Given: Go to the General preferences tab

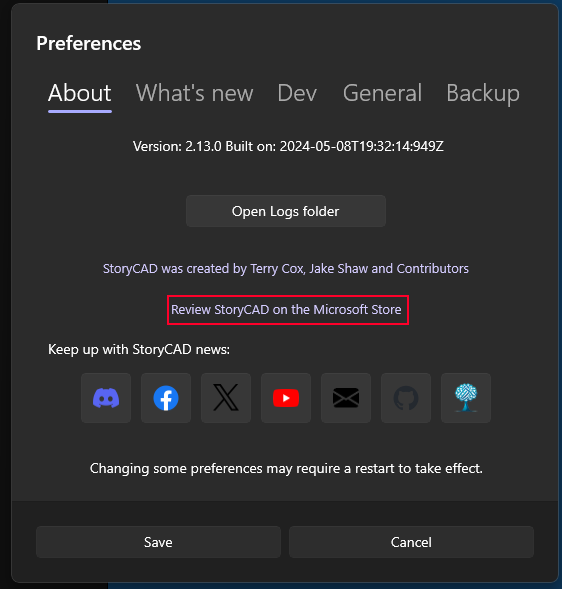Looking at the screenshot, I should pyautogui.click(x=382, y=93).
